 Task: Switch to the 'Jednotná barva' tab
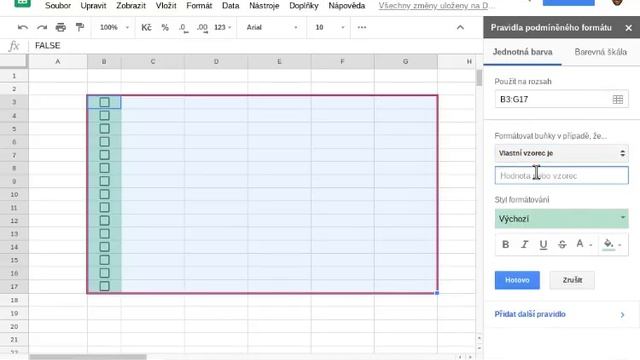522,52
